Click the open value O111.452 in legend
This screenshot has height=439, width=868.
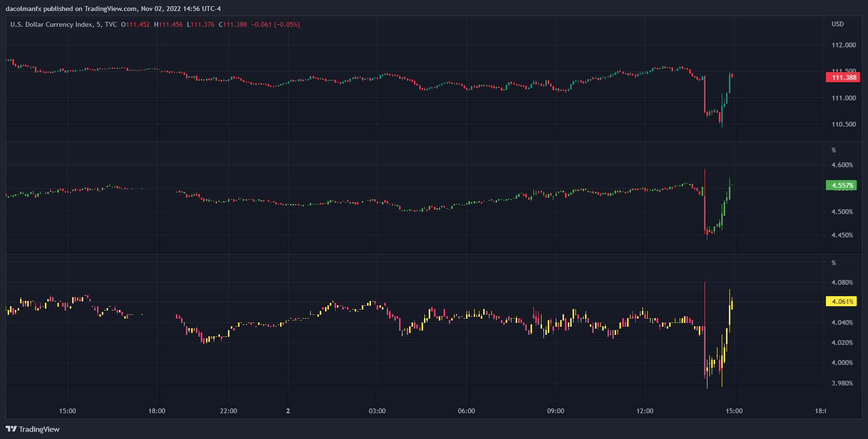point(135,24)
